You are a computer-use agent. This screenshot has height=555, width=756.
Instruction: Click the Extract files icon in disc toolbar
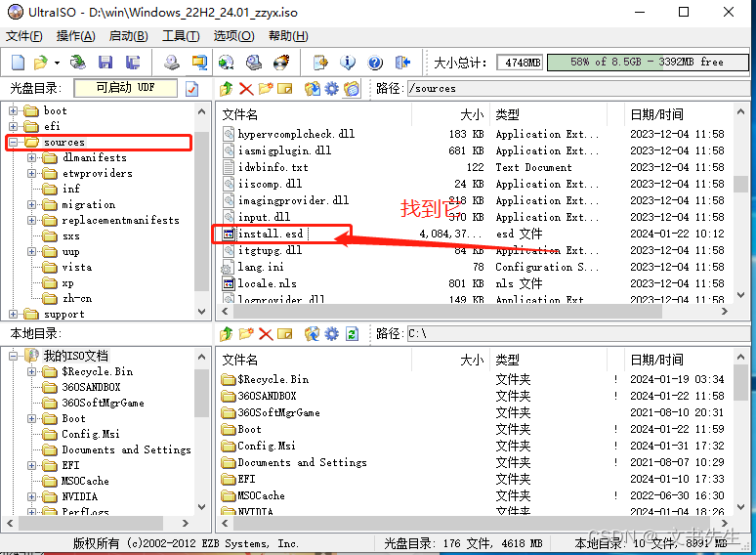tap(312, 89)
